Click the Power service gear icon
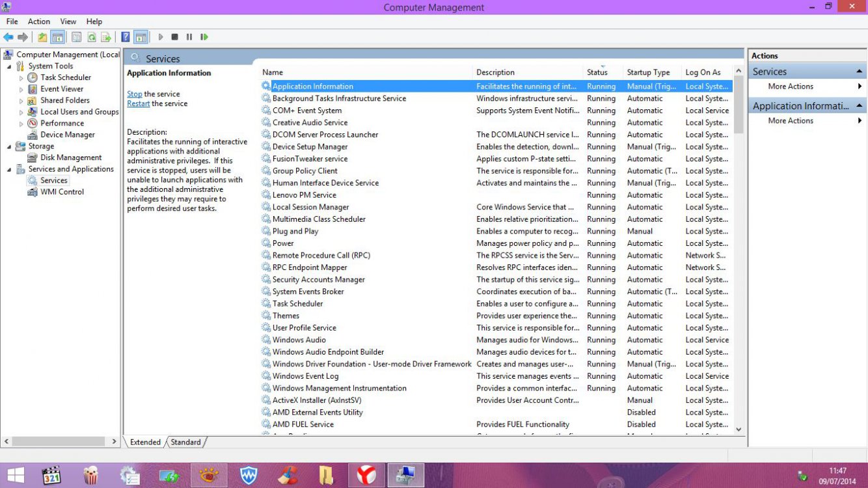868x488 pixels. [266, 243]
